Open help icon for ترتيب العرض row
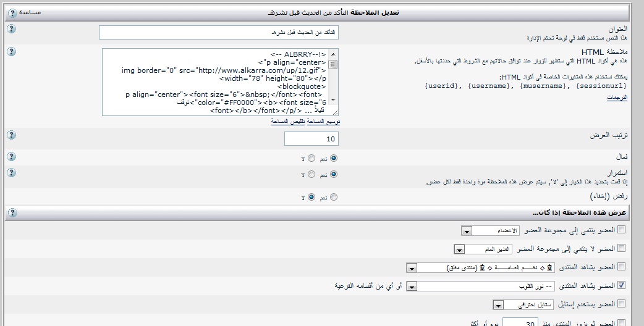 tap(11, 135)
